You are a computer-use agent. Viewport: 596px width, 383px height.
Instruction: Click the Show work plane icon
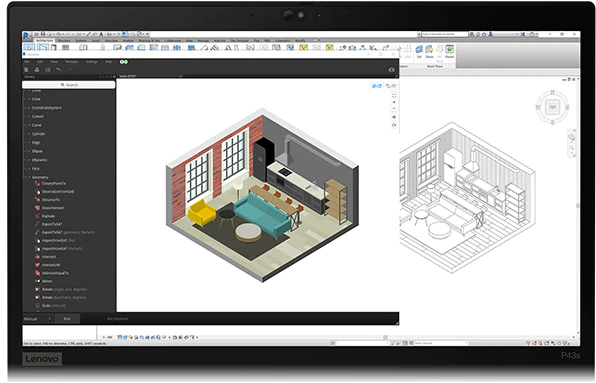429,51
